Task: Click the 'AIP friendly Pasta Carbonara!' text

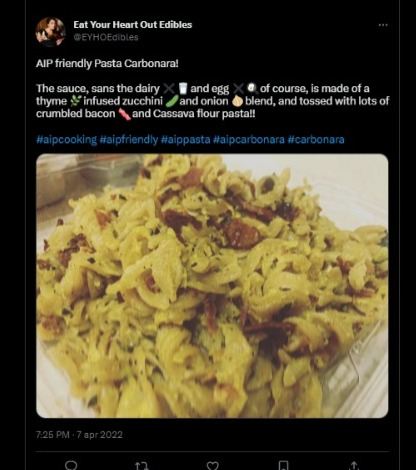Action: (x=107, y=63)
